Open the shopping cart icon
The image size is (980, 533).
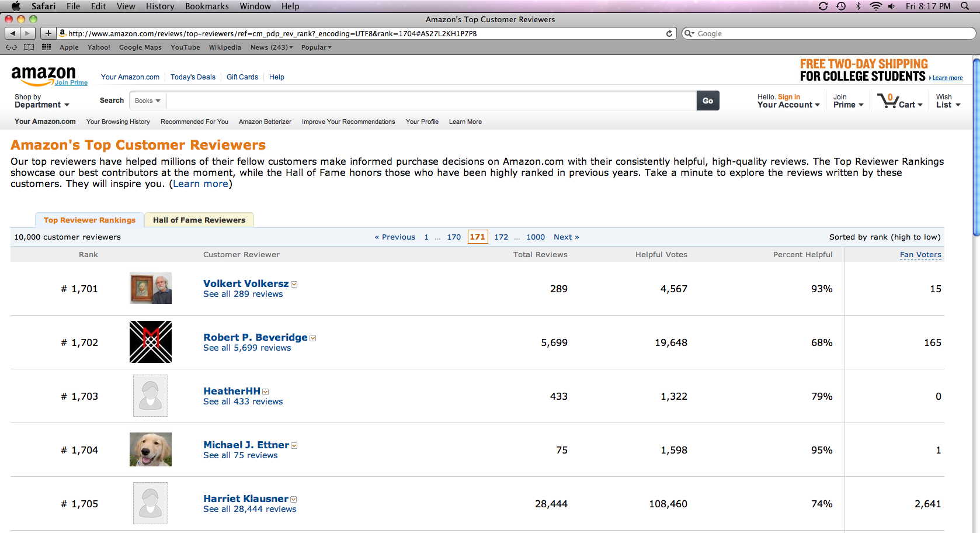coord(888,101)
